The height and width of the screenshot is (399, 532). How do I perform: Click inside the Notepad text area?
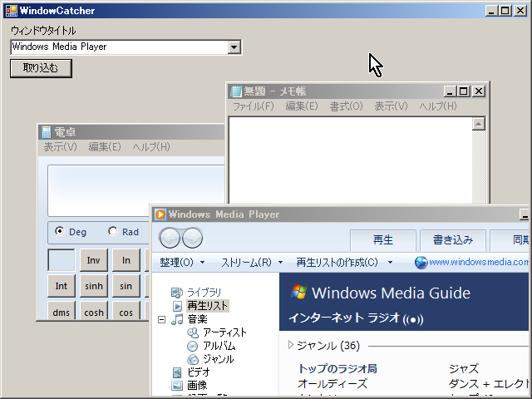350,160
